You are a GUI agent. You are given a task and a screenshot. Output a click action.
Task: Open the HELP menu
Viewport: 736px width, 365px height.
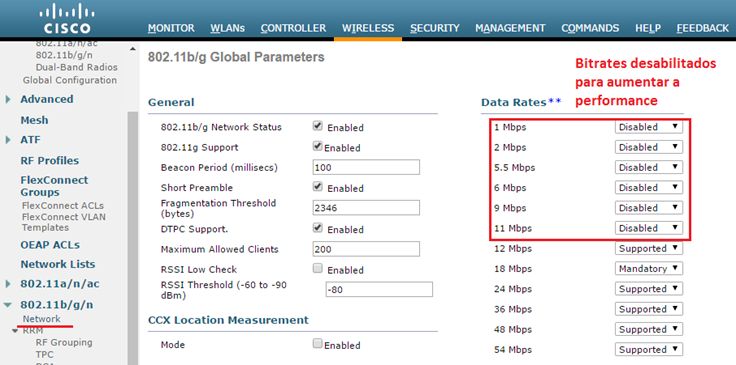(648, 28)
